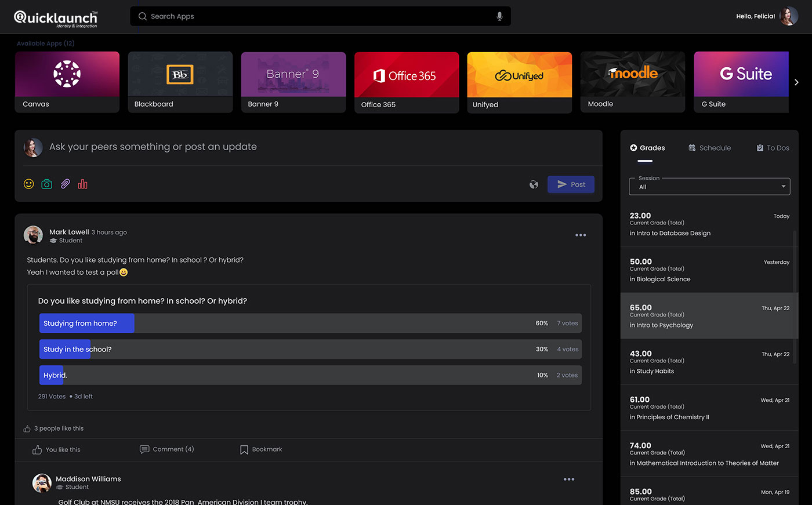Open the Intro to Database Design grade
This screenshot has width=812, height=505.
(x=709, y=224)
